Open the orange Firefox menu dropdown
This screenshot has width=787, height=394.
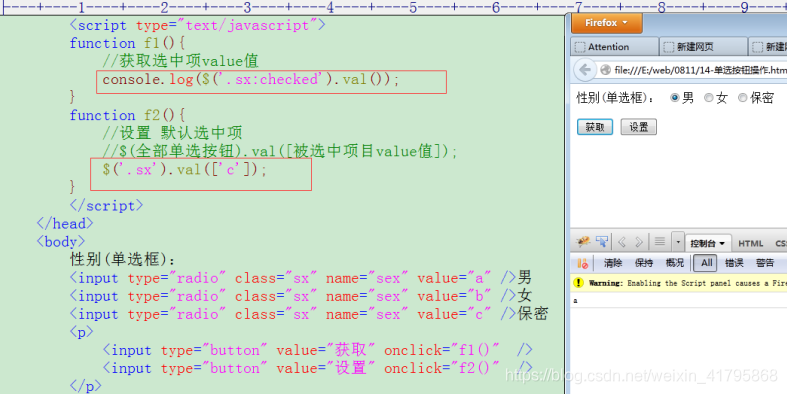606,23
